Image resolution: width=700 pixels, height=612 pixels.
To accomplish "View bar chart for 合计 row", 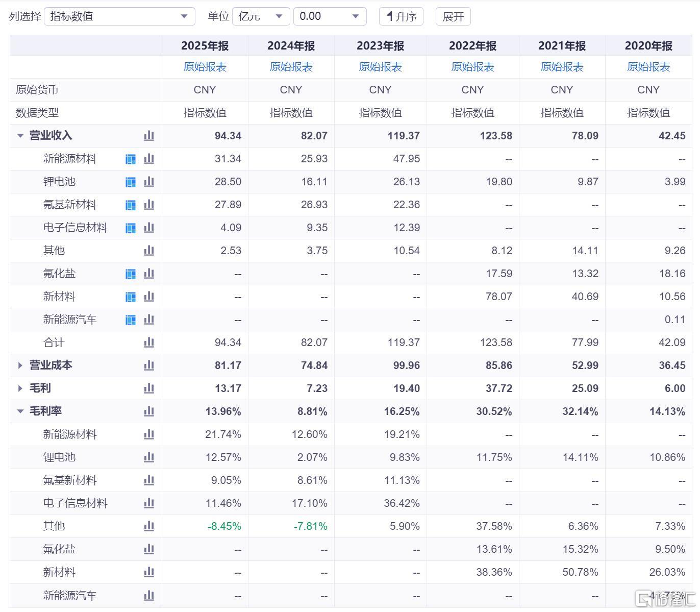I will click(149, 342).
